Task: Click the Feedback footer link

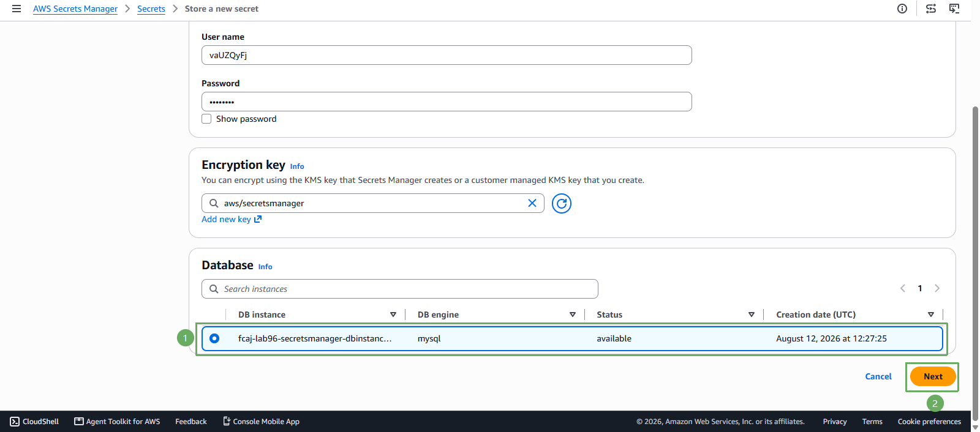Action: (191, 422)
